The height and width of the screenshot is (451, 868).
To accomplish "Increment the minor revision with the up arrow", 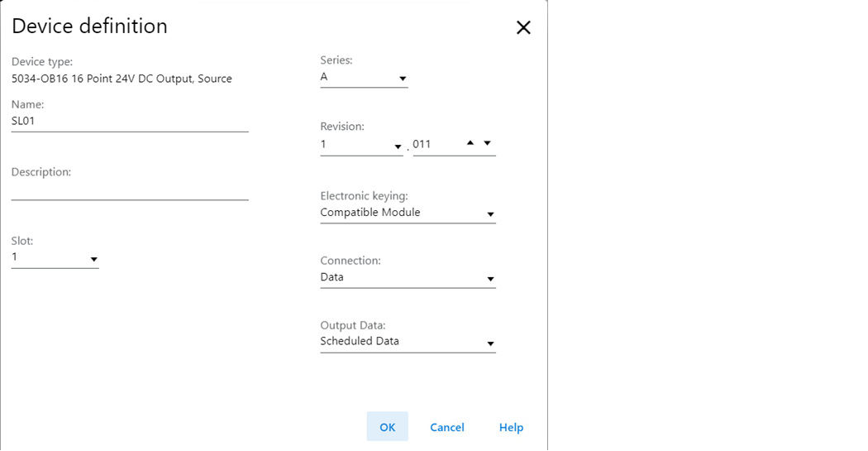I will tap(470, 143).
